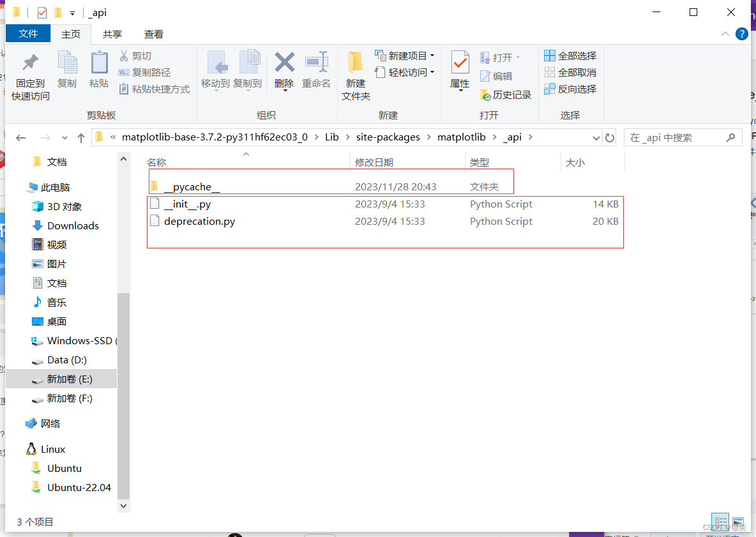Invert selection with 反向选择

click(x=570, y=88)
